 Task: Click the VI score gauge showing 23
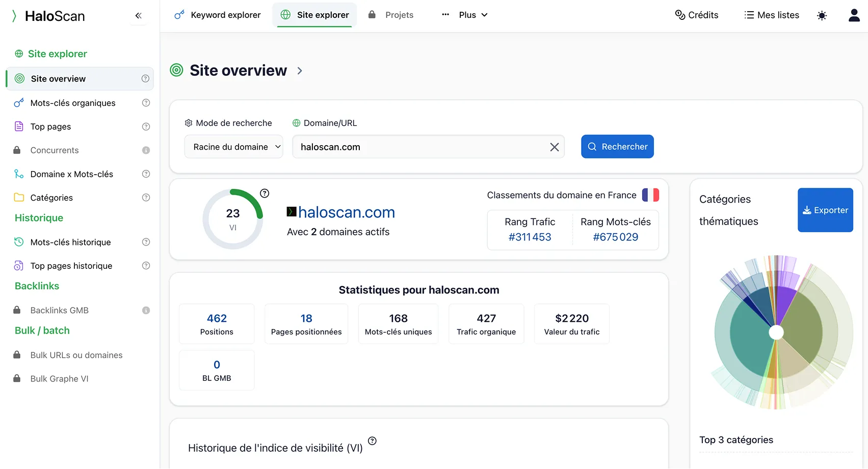(x=233, y=219)
